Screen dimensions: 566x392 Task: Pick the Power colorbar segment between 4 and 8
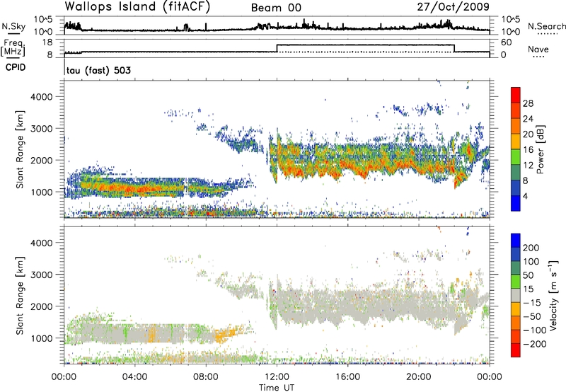tap(516, 188)
